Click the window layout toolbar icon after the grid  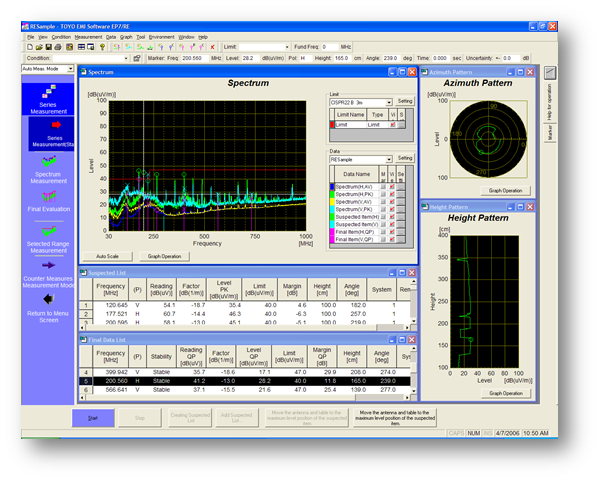[x=91, y=47]
